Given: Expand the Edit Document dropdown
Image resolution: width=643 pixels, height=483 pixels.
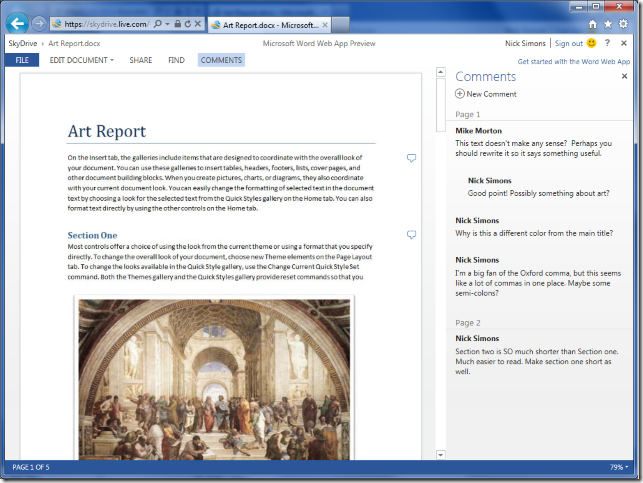Looking at the screenshot, I should tap(82, 60).
